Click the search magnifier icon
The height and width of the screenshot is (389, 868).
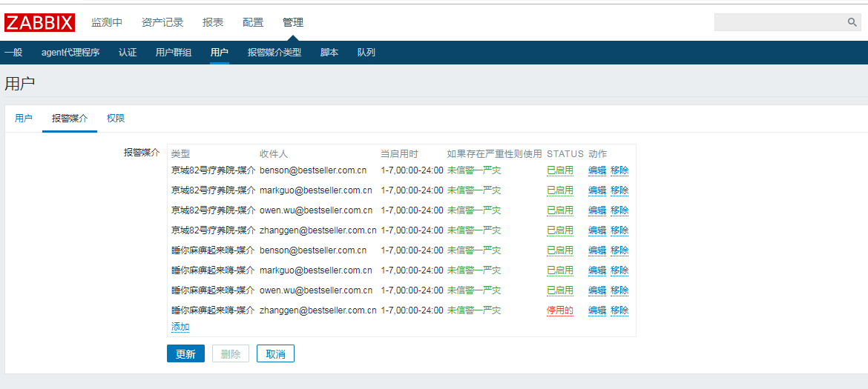(852, 23)
